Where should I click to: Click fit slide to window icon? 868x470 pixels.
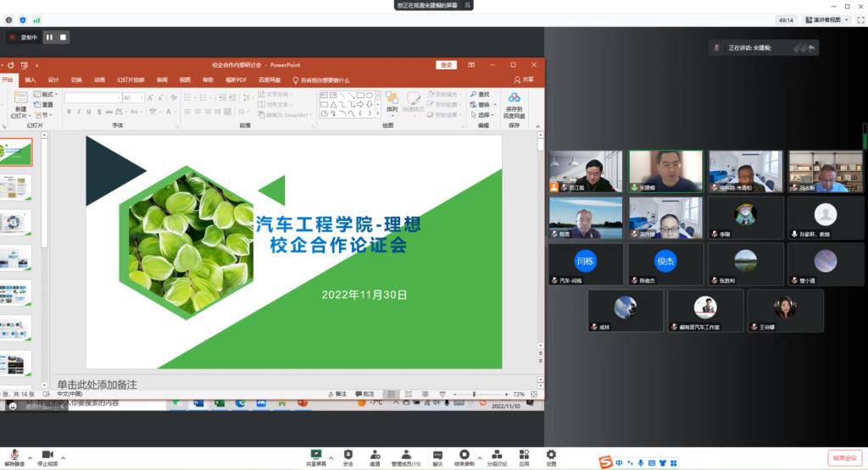coord(534,395)
